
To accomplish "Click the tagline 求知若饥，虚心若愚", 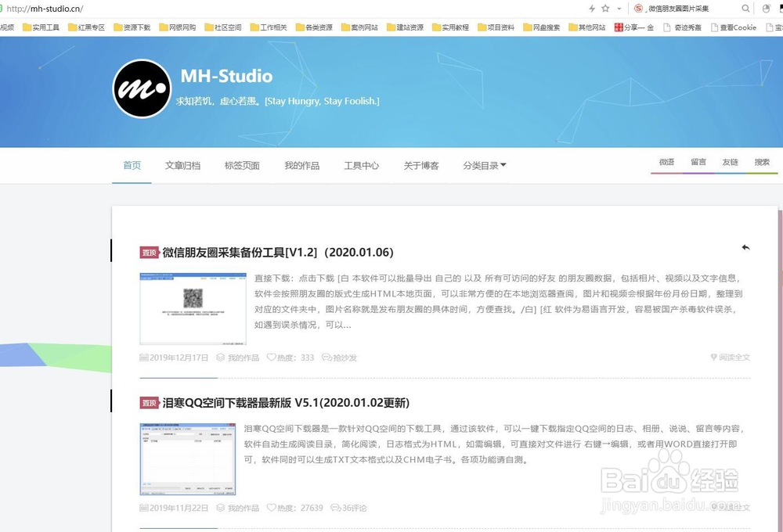I will coord(278,101).
